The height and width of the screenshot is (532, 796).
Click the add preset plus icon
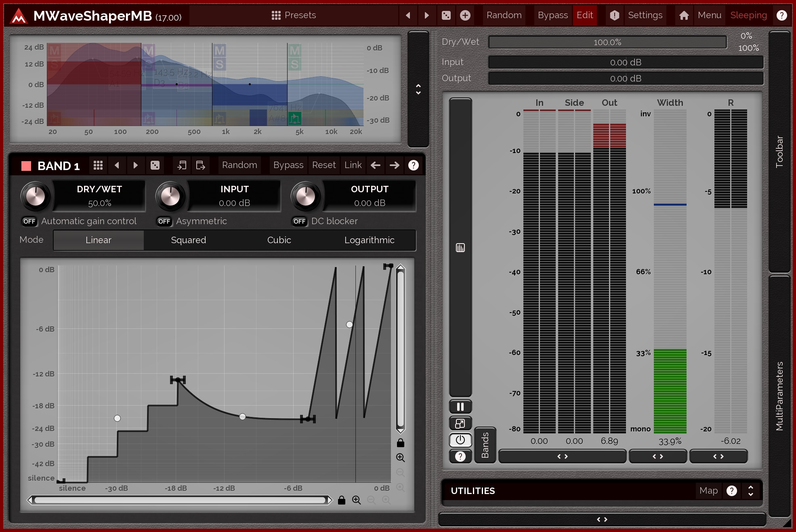465,15
